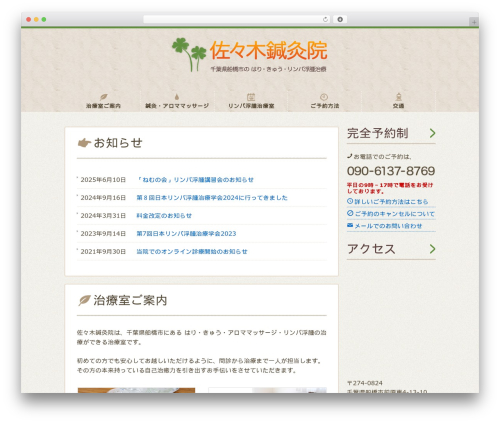The height and width of the screenshot is (423, 500).
Task: Click the clock icon above ご予約方法
Action: pyautogui.click(x=324, y=97)
